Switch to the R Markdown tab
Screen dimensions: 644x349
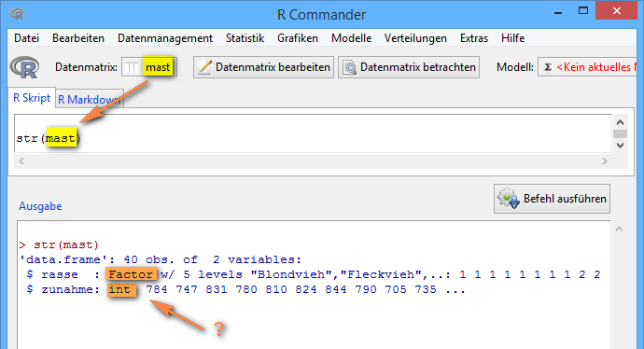(90, 99)
